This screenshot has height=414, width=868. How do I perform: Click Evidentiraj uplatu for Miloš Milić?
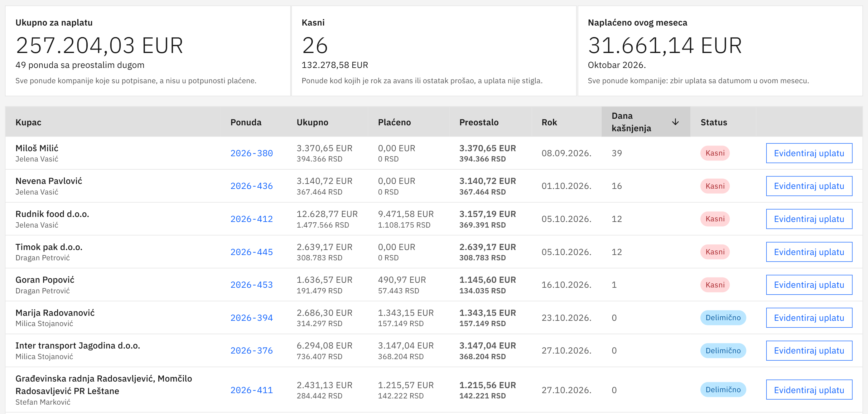[809, 153]
